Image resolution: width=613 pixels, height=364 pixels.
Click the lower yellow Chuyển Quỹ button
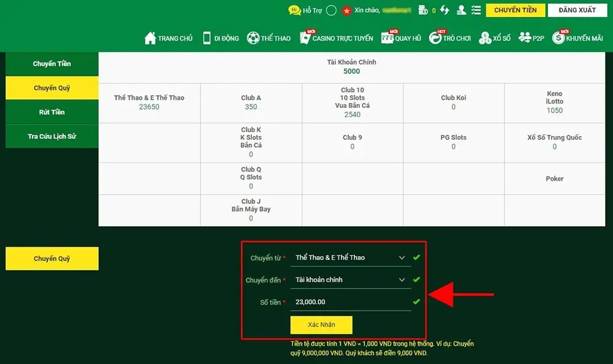[x=52, y=259]
